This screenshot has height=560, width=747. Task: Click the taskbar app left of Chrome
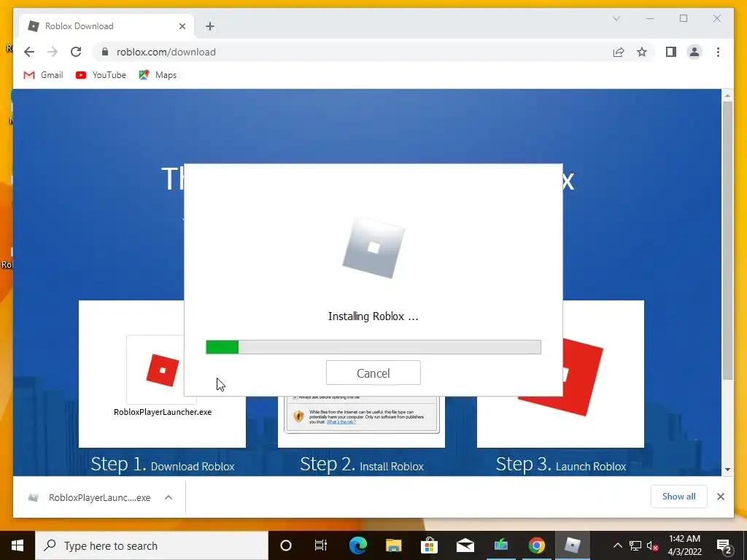[500, 545]
